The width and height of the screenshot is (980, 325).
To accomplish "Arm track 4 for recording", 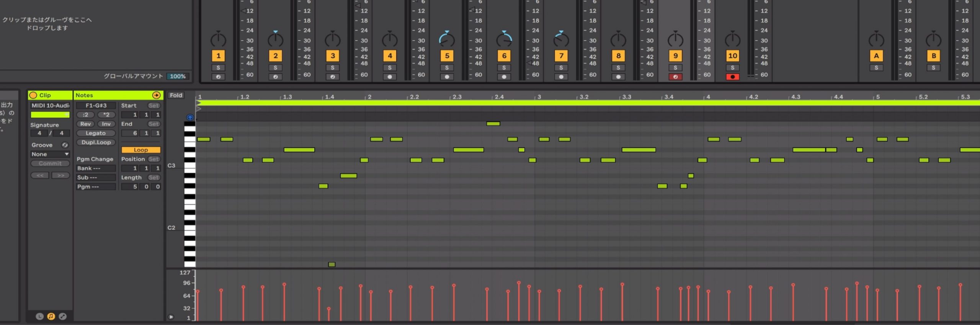I will point(390,77).
